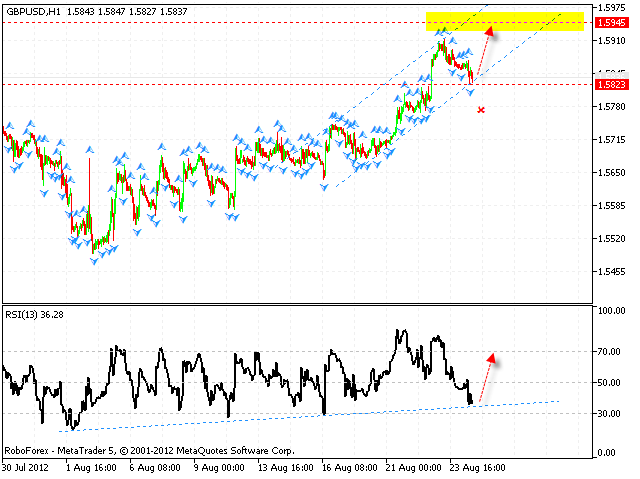Select the GBPUSD,H1 chart title text
The width and height of the screenshot is (640, 479).
click(x=31, y=9)
